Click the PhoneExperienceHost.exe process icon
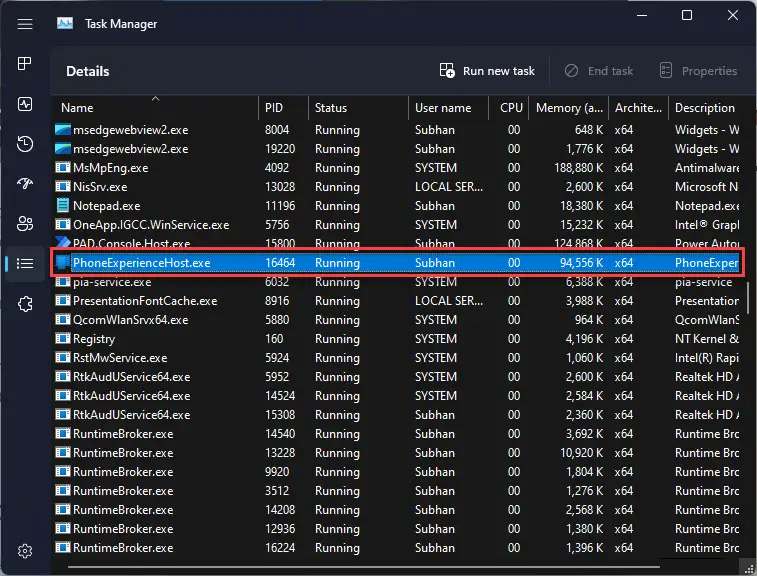 [x=63, y=263]
